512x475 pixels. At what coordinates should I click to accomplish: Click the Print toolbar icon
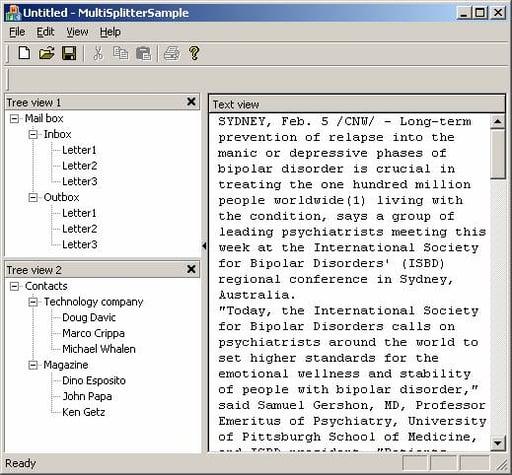point(172,53)
